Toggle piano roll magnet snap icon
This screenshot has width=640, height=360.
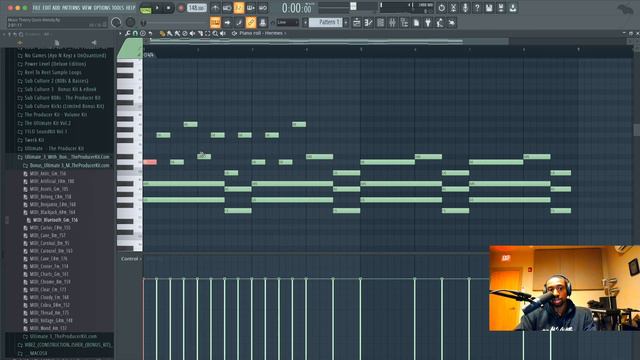135,33
